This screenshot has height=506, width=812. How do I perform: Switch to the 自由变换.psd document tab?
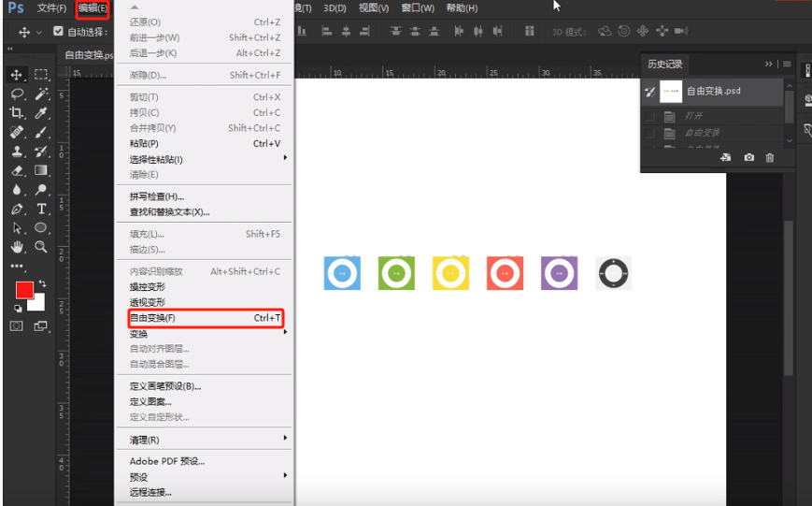pyautogui.click(x=88, y=55)
